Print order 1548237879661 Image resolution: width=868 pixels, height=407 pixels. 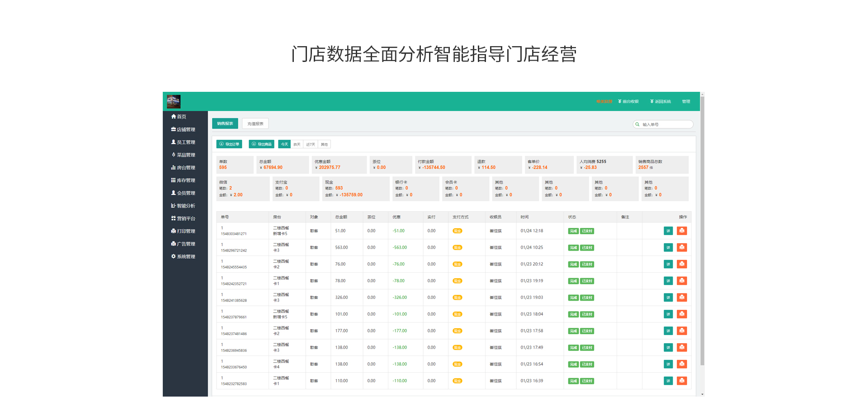pos(682,314)
